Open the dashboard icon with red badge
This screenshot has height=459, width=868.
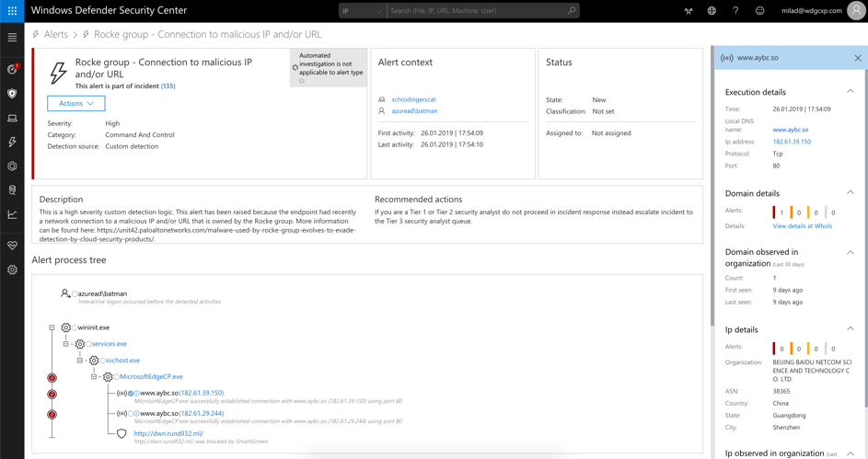coord(12,69)
